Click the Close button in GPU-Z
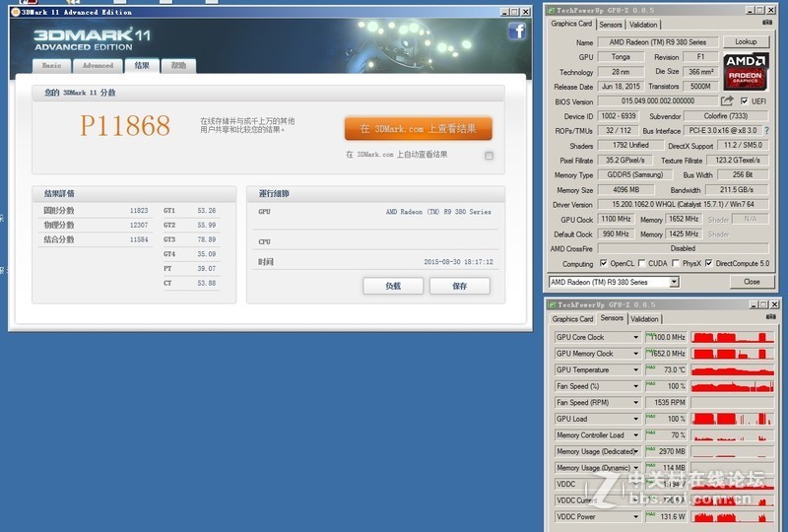The image size is (788, 532). pos(752,282)
